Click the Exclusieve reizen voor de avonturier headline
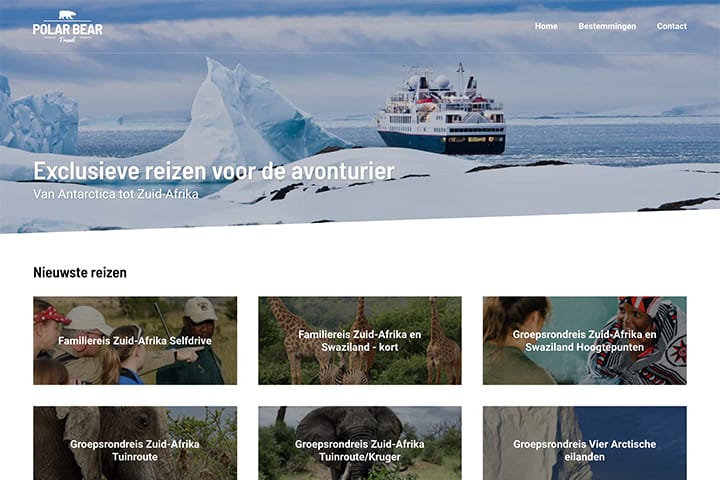The height and width of the screenshot is (480, 720). click(x=214, y=171)
